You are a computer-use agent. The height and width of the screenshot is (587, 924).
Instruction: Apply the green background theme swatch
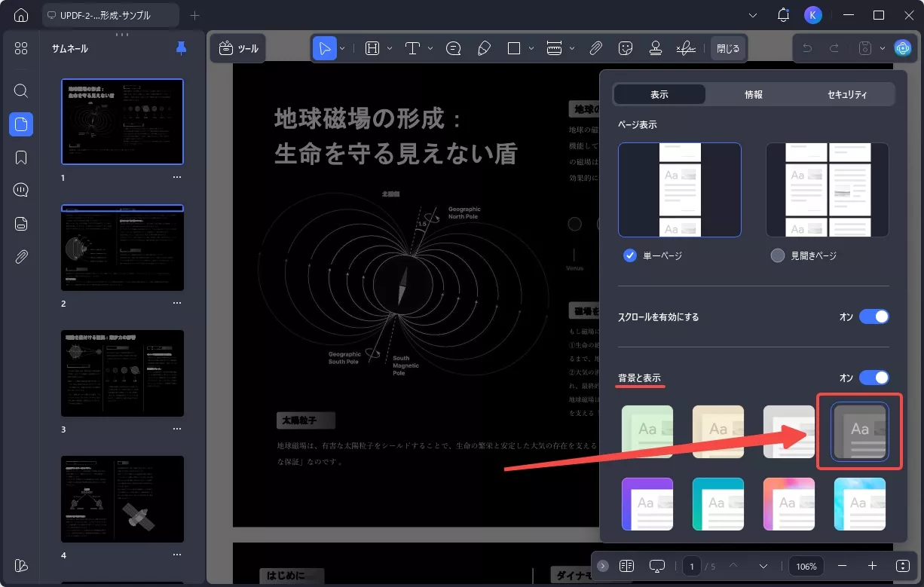[647, 431]
